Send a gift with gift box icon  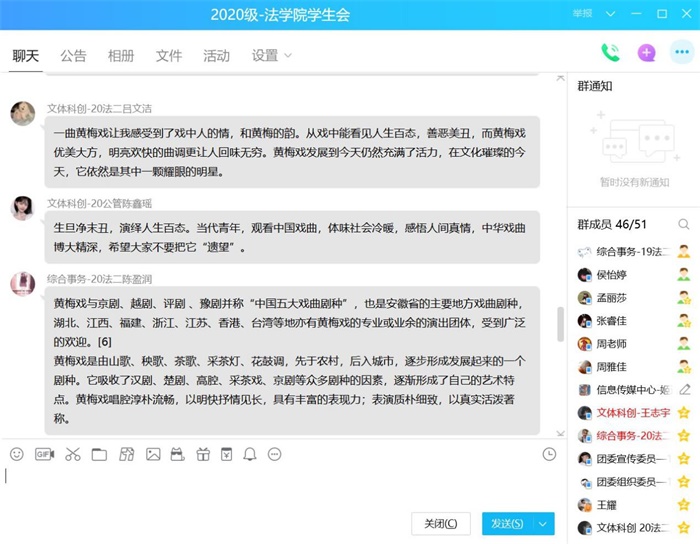(203, 454)
